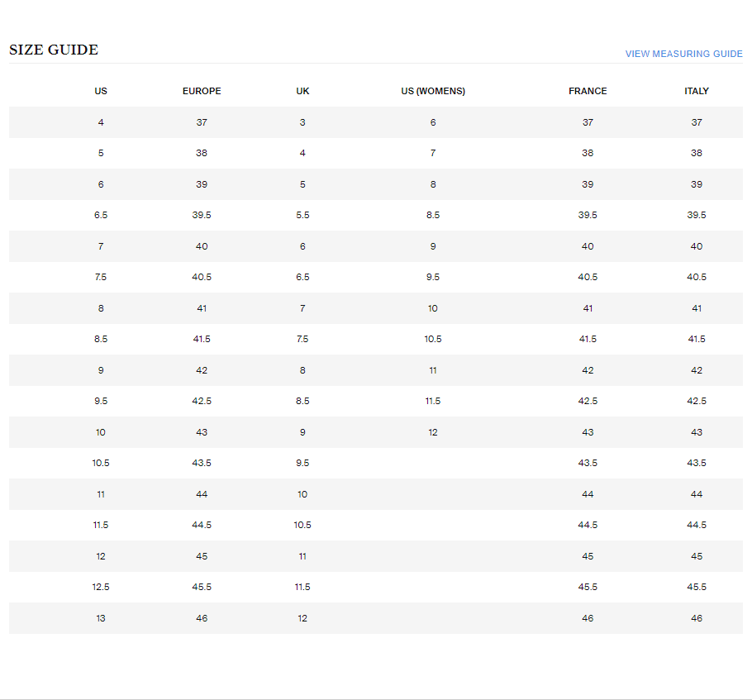Select UK size 12 cell
This screenshot has height=700, width=752.
[x=302, y=618]
